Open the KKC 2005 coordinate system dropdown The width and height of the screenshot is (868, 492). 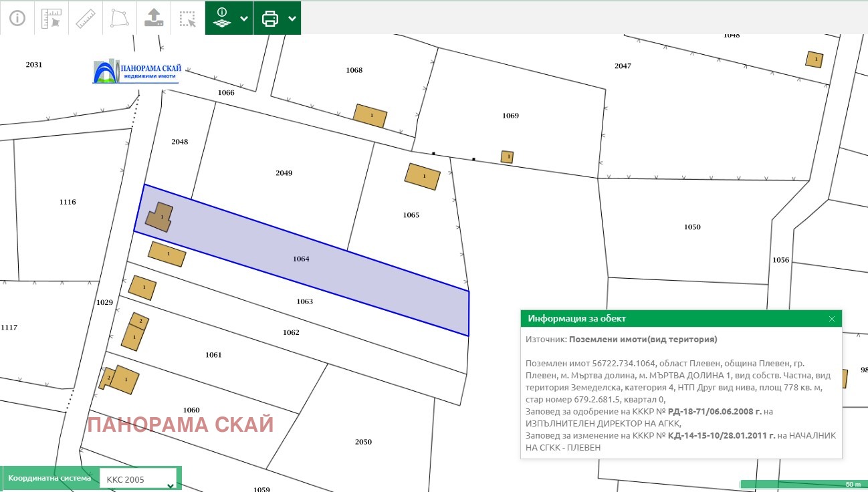[138, 479]
